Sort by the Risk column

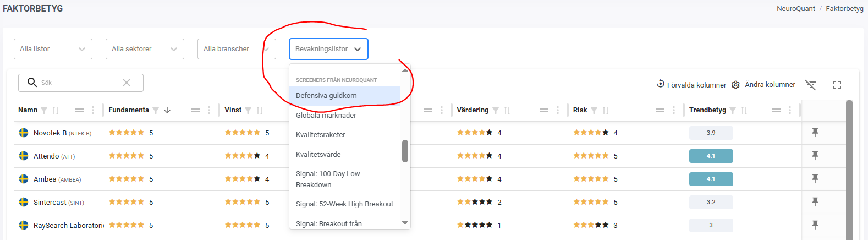pyautogui.click(x=606, y=111)
